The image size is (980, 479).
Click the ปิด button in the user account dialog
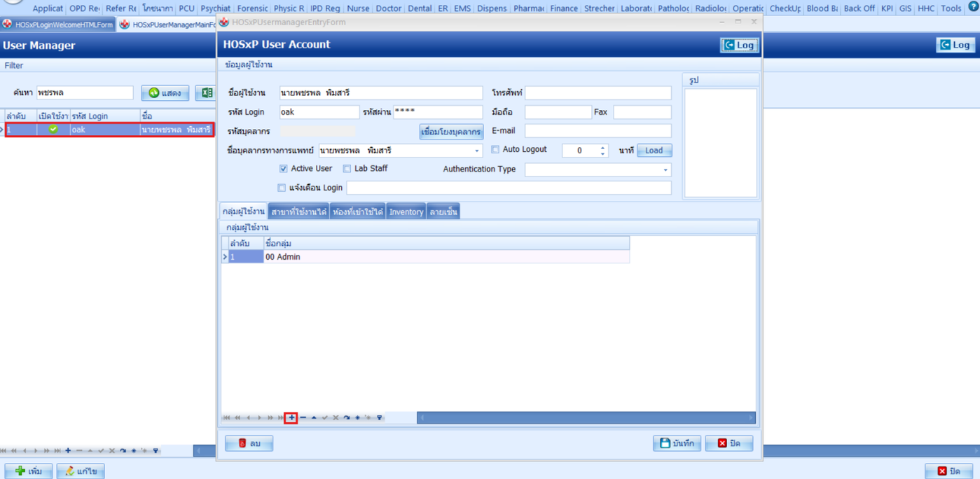coord(729,443)
